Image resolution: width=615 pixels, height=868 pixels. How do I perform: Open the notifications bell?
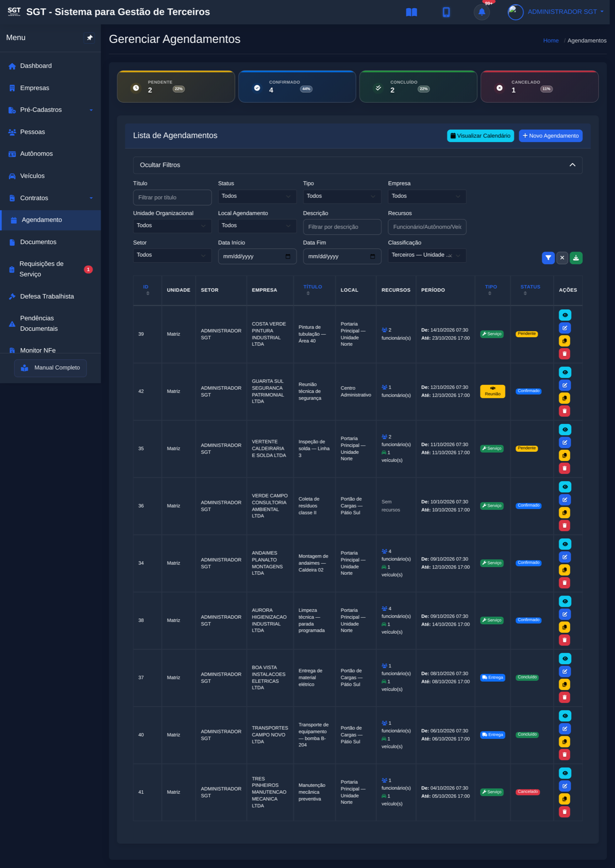tap(481, 12)
